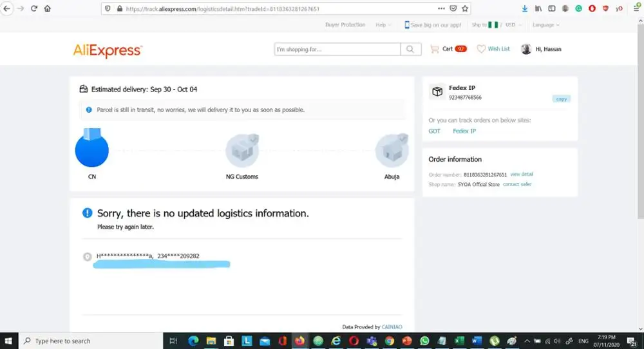Open File Explorer from the taskbar
The image size is (644, 349).
tap(211, 341)
